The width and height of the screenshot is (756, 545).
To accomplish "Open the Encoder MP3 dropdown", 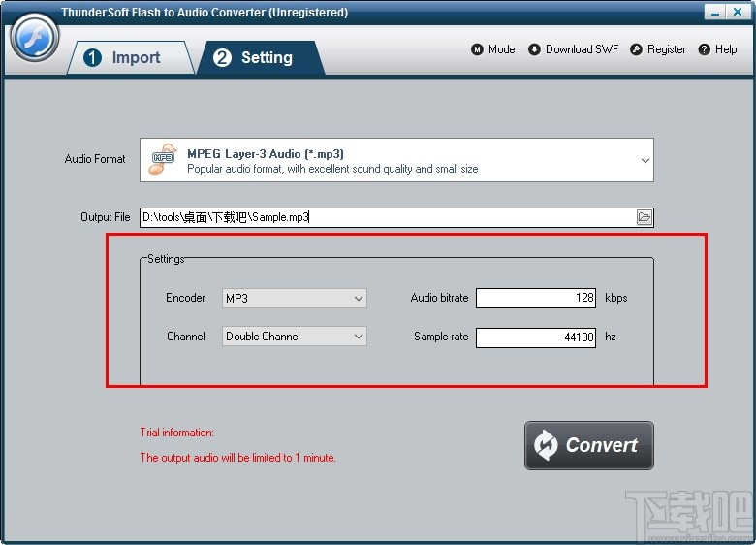I will click(x=294, y=298).
